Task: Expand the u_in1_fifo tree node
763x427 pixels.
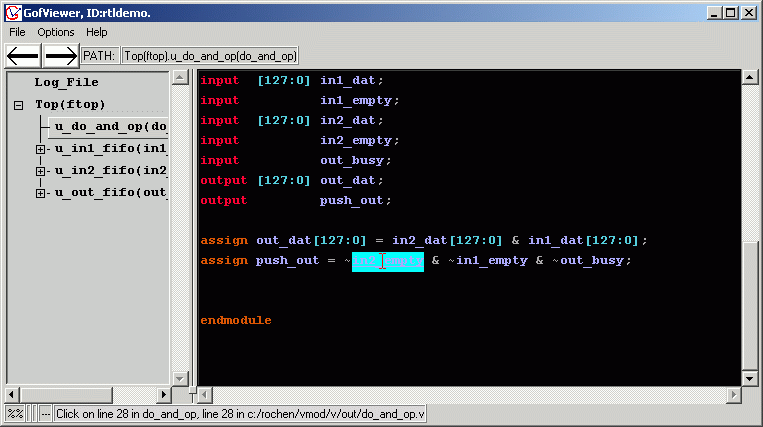Action: (x=40, y=149)
